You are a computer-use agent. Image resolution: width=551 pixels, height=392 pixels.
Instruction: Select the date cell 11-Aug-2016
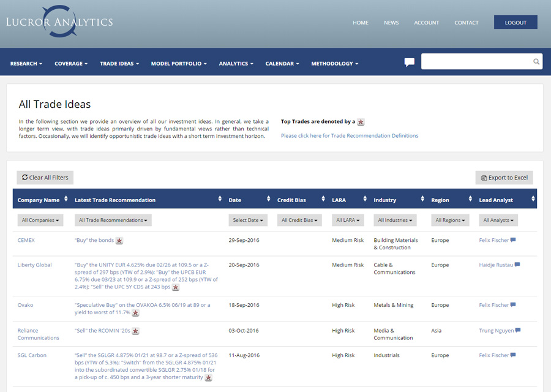[244, 355]
